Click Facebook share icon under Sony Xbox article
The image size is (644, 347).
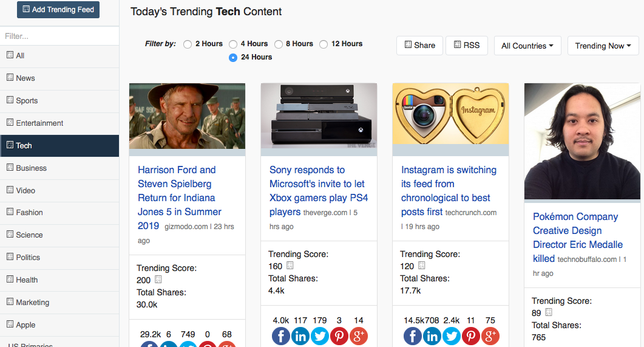(281, 336)
